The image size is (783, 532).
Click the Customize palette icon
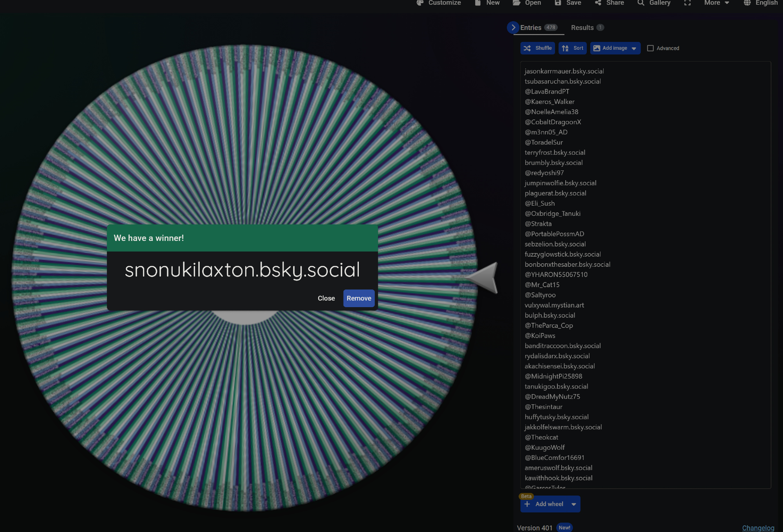(420, 3)
